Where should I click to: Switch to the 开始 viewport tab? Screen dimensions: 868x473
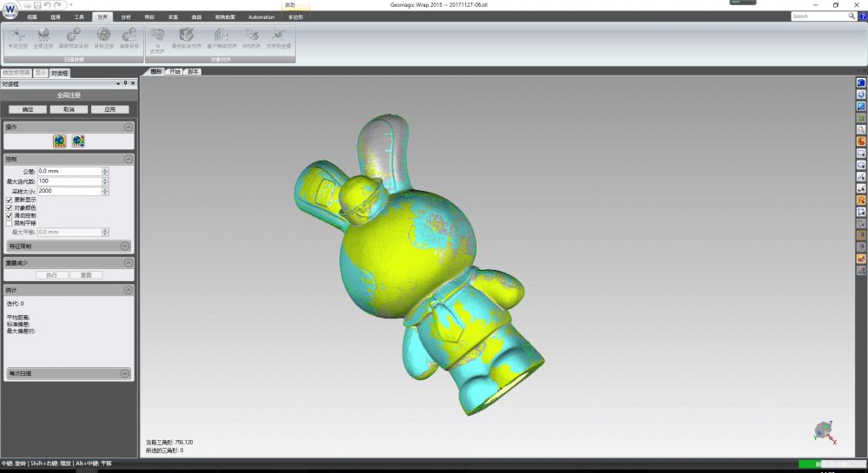pos(175,72)
